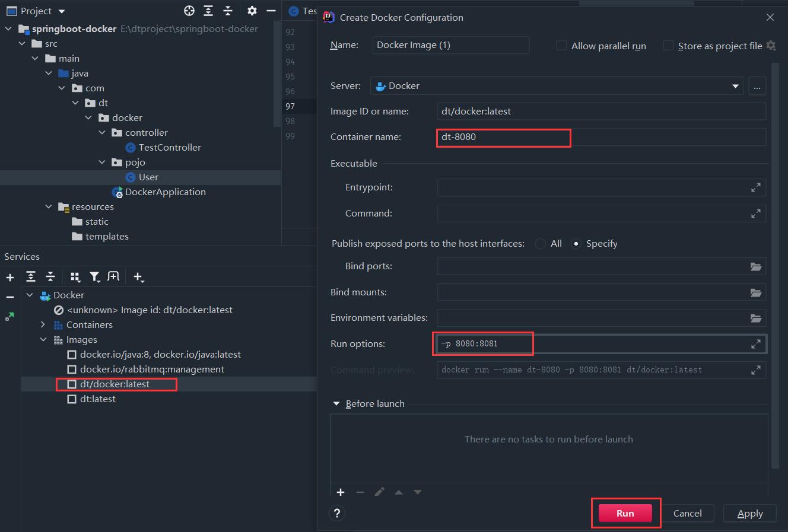Open Project panel settings gear
The image size is (788, 532).
pos(252,11)
